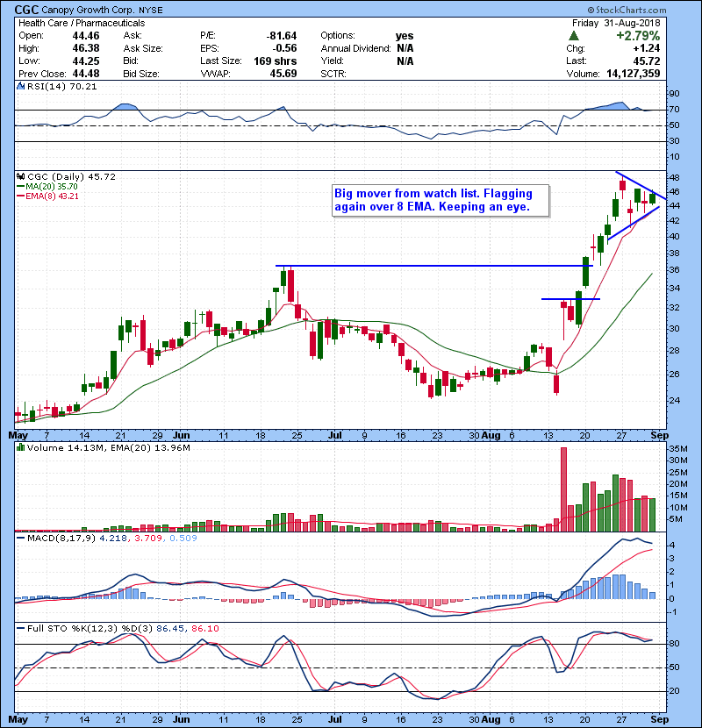Click the green MA(20) legend line marker

click(20, 187)
